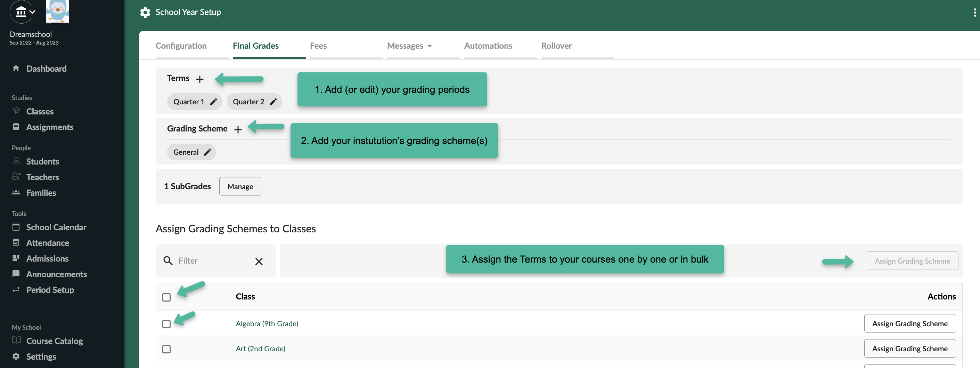Open the three-dot more options menu

[x=975, y=12]
